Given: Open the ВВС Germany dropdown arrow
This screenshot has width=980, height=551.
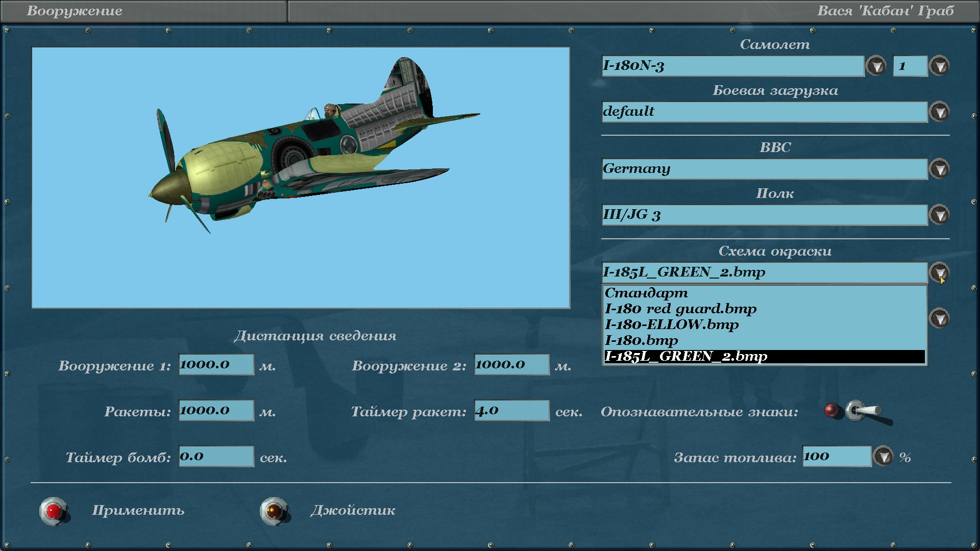Looking at the screenshot, I should point(939,169).
